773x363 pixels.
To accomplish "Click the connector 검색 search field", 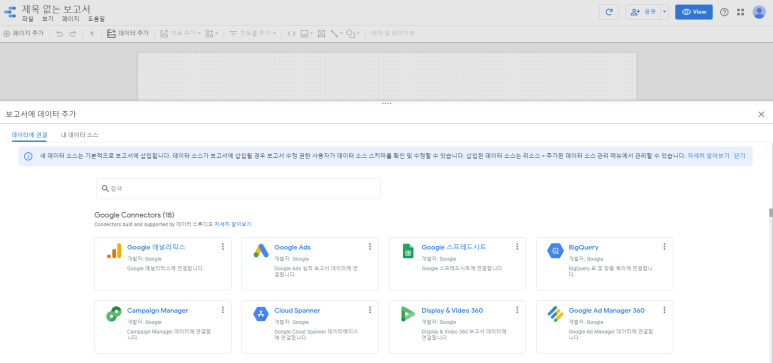I will click(238, 188).
